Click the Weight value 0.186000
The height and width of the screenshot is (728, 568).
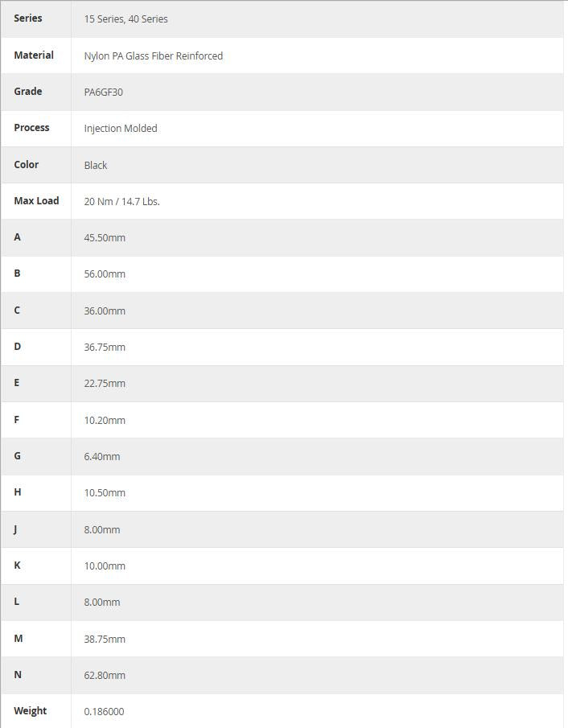click(104, 712)
